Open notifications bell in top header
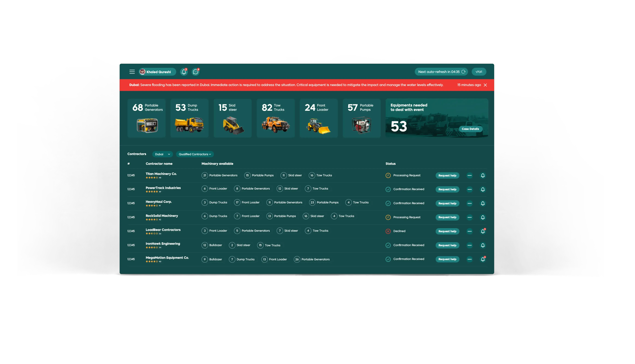Image resolution: width=635 pixels, height=364 pixels. click(x=184, y=72)
